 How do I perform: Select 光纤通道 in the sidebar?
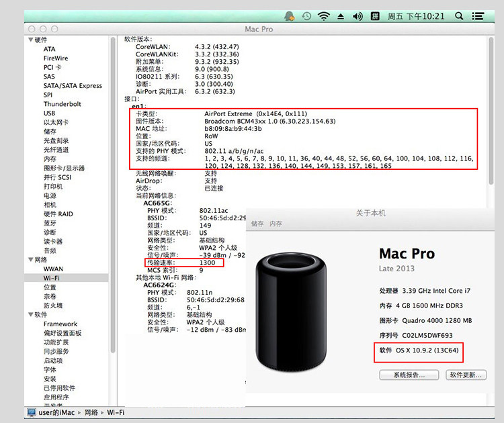click(x=56, y=150)
